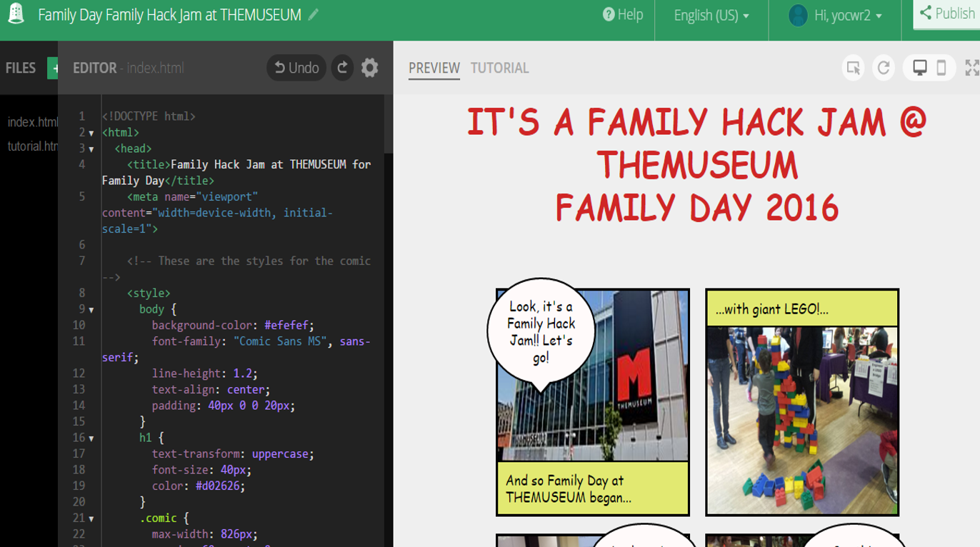Viewport: 980px width, 547px height.
Task: Undo the last editor change
Action: [x=296, y=68]
